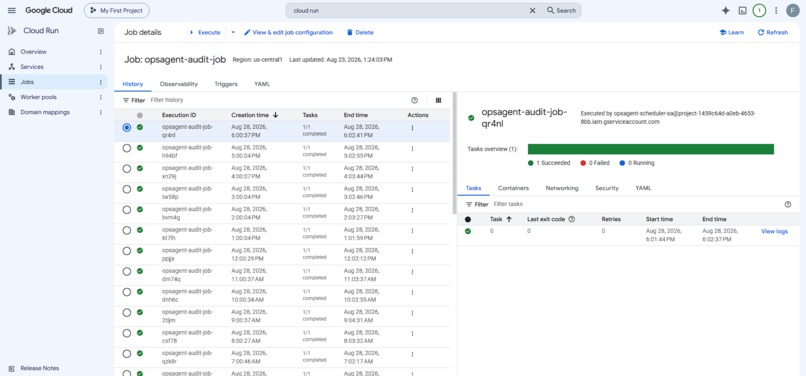Select radio for execution ppjjx
This screenshot has height=376, width=806.
click(127, 251)
